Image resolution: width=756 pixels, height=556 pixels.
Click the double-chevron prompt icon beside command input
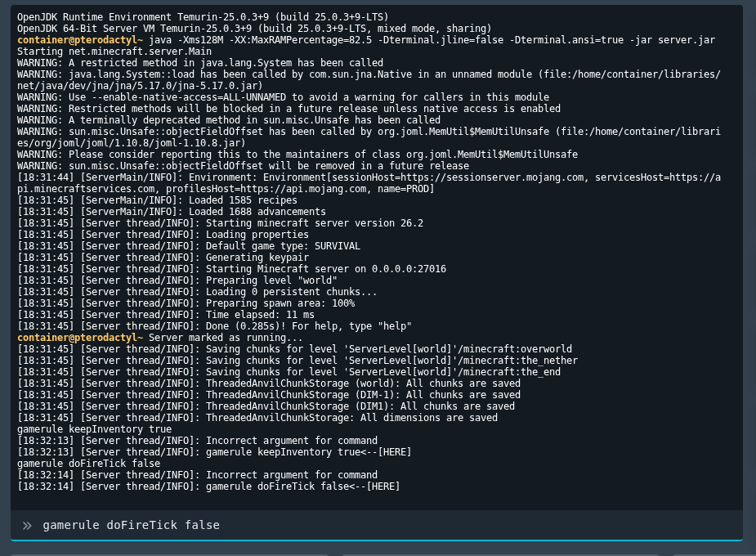(27, 526)
